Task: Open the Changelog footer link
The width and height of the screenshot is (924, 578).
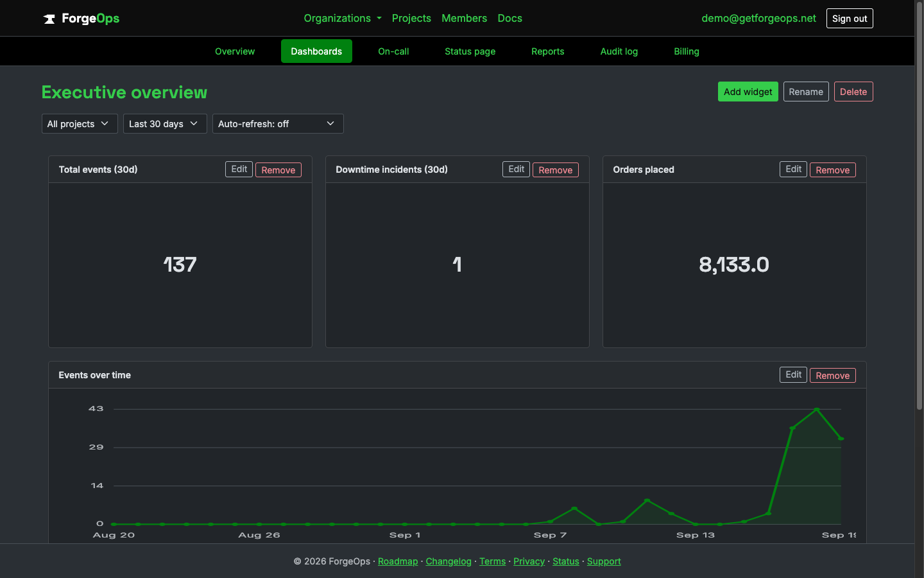Action: tap(449, 561)
